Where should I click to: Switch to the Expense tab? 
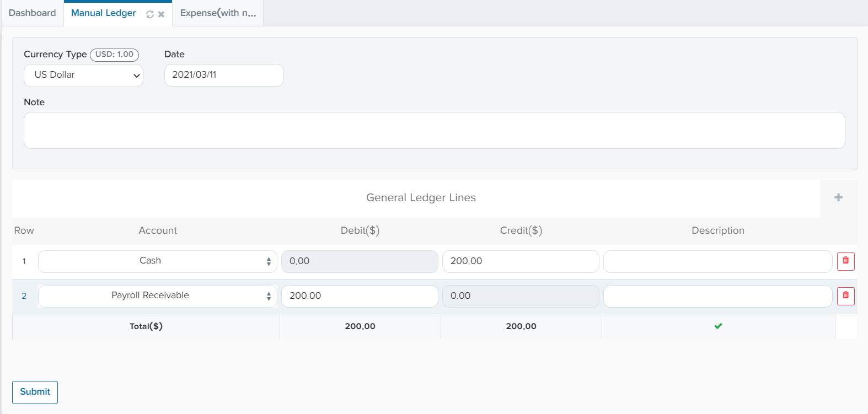pyautogui.click(x=218, y=13)
